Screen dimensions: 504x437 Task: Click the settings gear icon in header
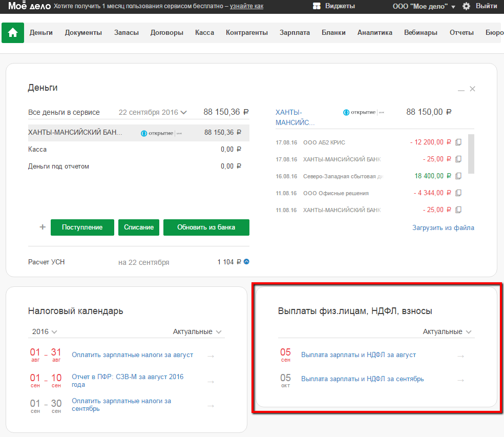466,6
